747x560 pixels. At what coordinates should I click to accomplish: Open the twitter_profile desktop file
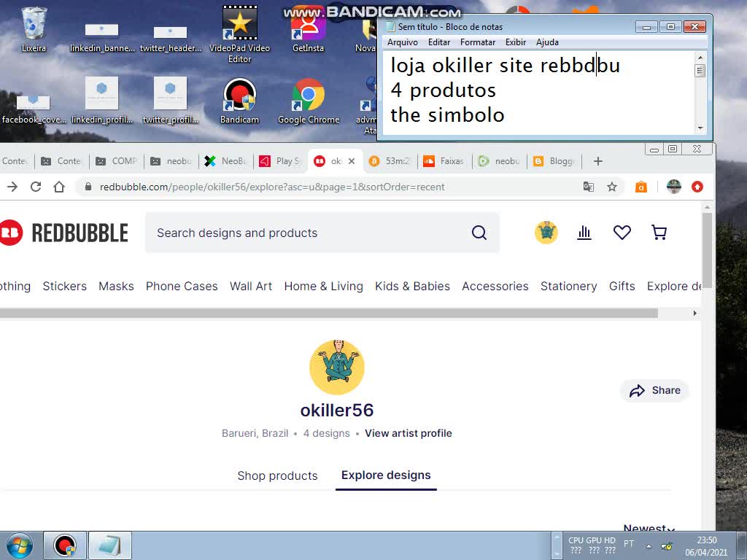[170, 100]
